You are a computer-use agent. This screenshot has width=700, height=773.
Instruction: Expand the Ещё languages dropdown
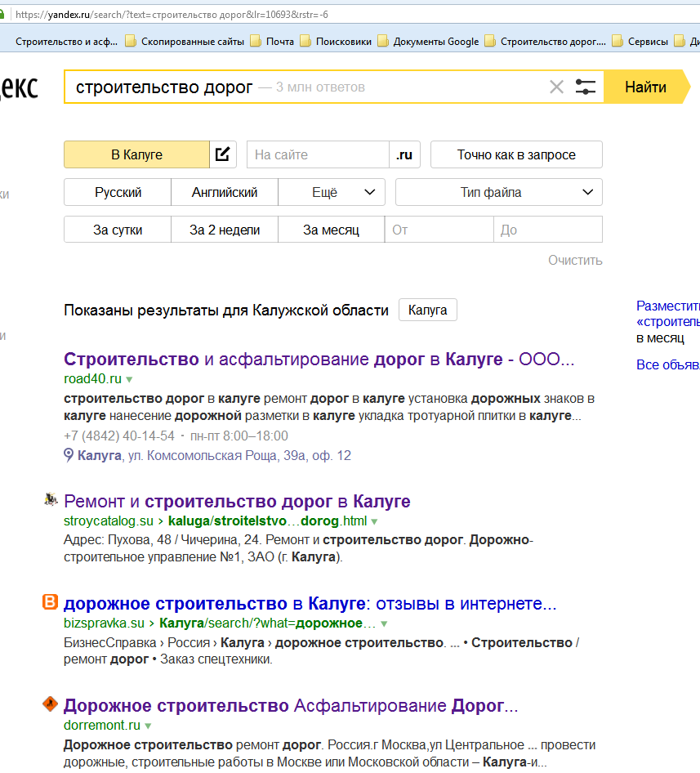click(332, 193)
